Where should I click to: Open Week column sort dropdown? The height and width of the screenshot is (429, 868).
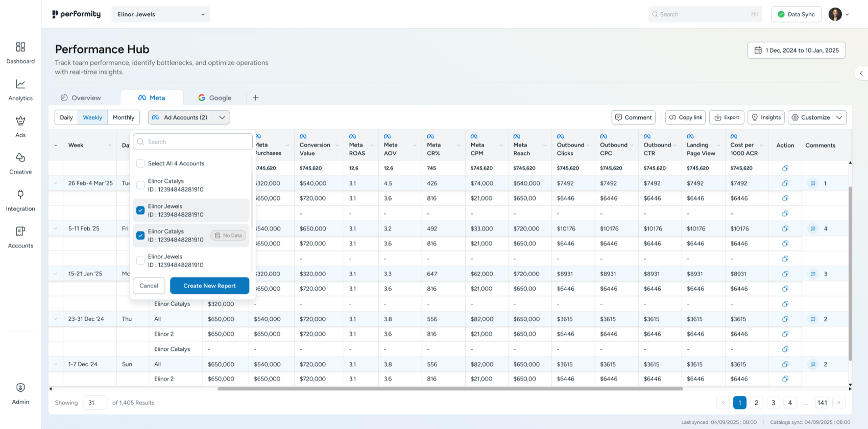point(109,146)
